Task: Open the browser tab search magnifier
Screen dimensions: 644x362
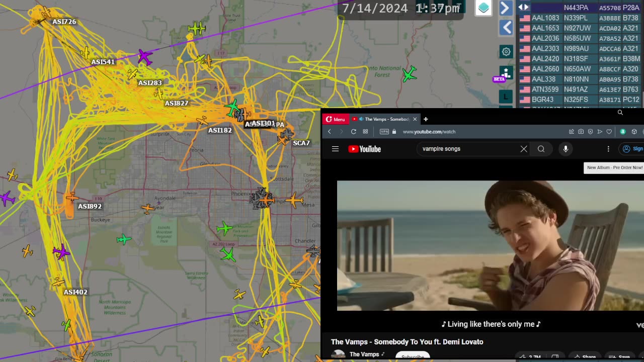Action: tap(620, 113)
